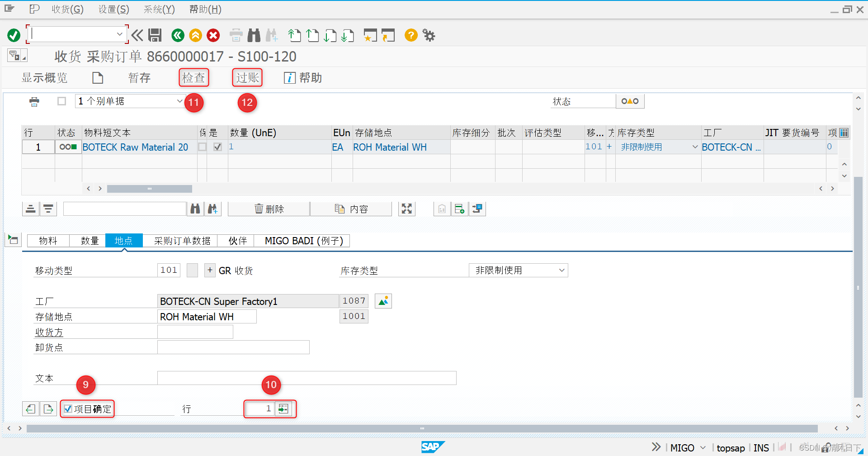Click the Next page icon
868x456 pixels.
[x=330, y=35]
